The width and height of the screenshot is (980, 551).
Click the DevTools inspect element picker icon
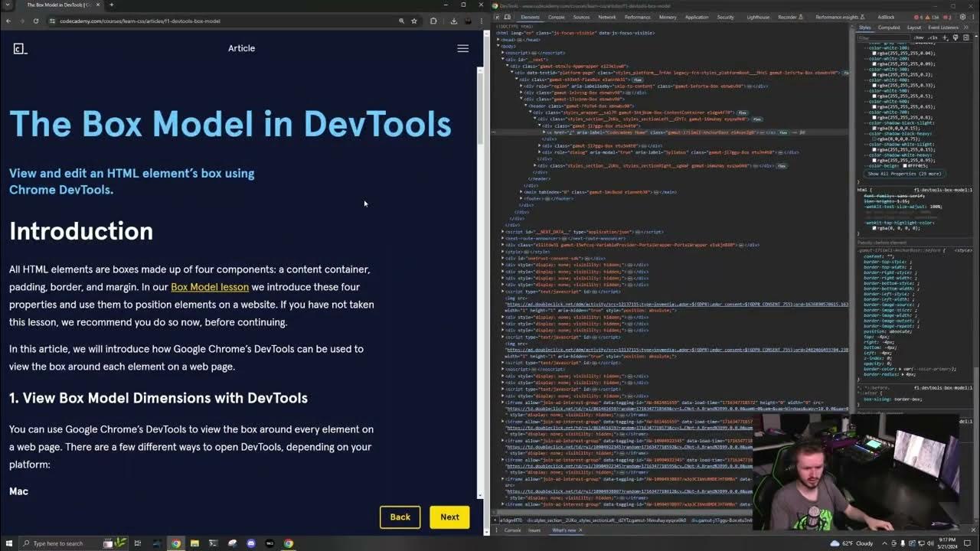click(496, 17)
